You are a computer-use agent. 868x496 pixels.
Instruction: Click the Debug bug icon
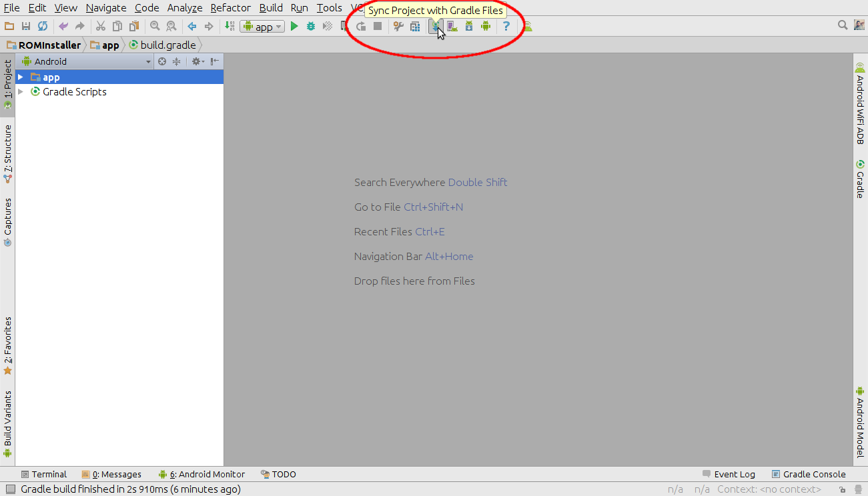(x=311, y=26)
